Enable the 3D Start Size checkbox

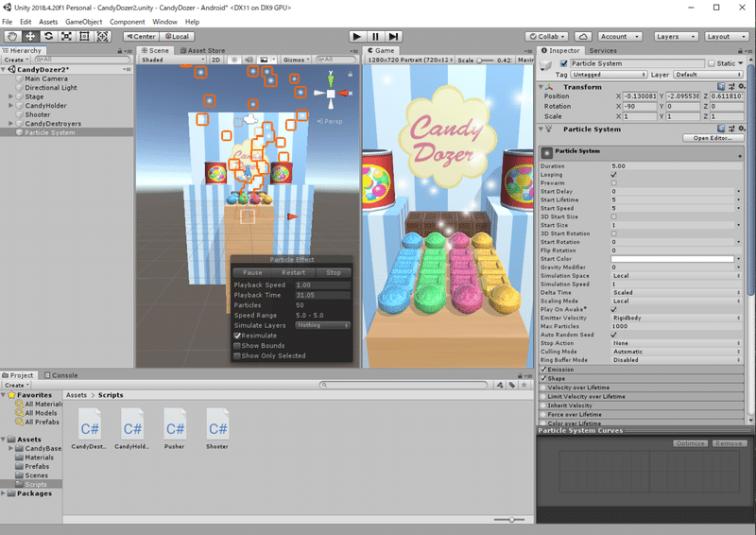coord(613,216)
